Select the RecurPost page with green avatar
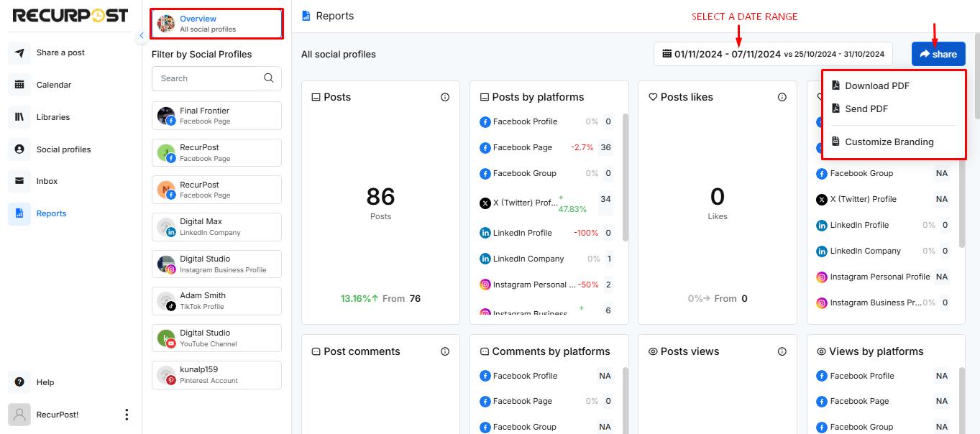Image resolution: width=980 pixels, height=434 pixels. click(216, 152)
